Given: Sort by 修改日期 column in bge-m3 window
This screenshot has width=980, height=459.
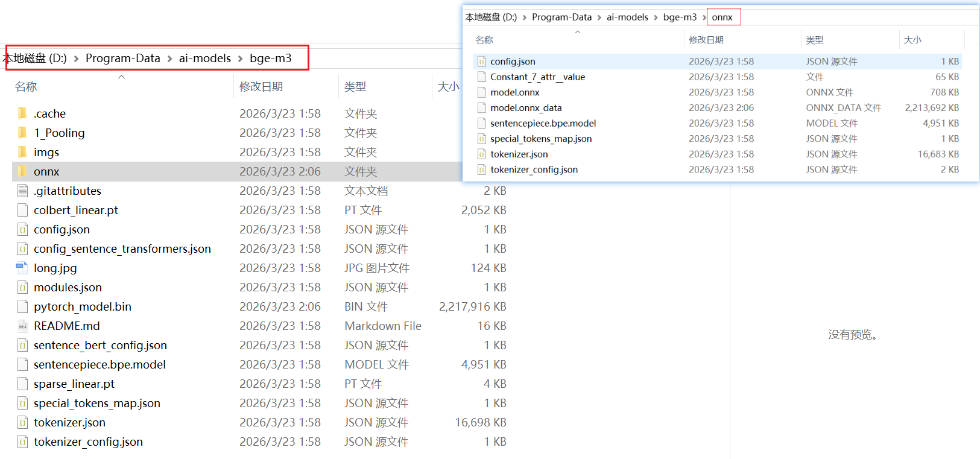Looking at the screenshot, I should 261,87.
